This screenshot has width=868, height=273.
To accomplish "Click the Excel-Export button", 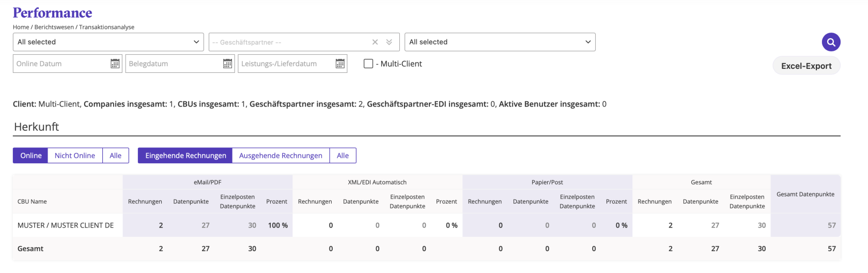I will tap(806, 66).
